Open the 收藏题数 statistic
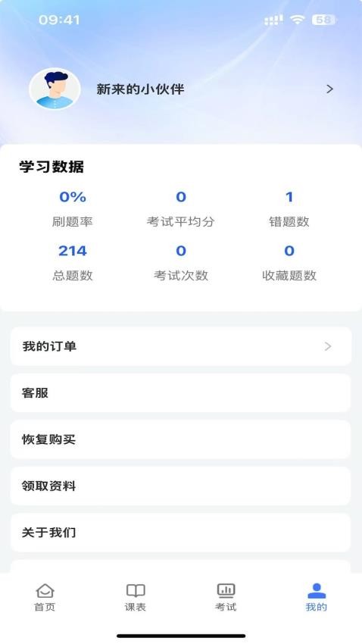This screenshot has height=644, width=362. point(289,263)
